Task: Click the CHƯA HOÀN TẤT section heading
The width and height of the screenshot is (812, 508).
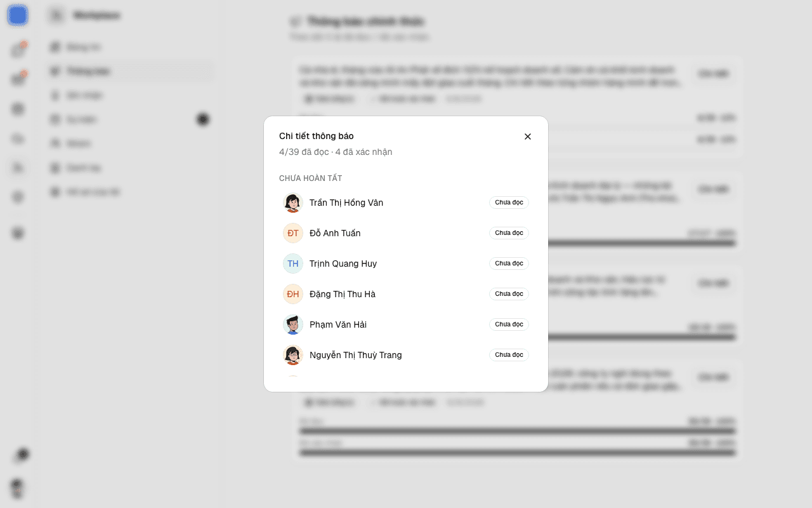Action: click(x=311, y=178)
